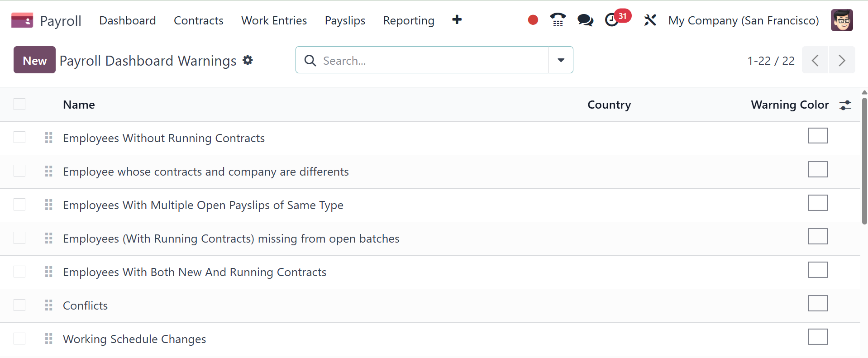Click the Payroll app logo icon

pyautogui.click(x=22, y=20)
